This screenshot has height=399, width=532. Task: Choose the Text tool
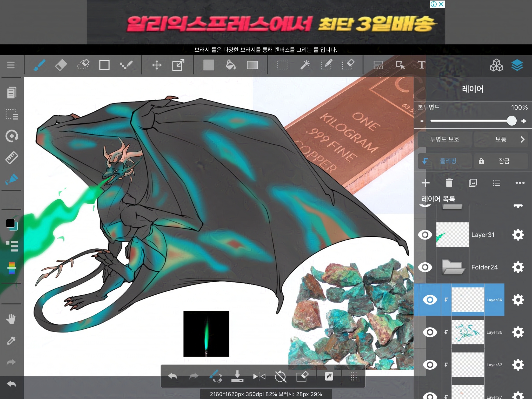[x=421, y=65]
